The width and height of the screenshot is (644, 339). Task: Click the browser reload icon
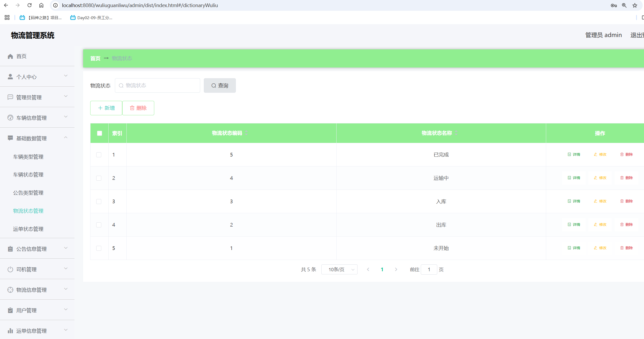click(29, 5)
